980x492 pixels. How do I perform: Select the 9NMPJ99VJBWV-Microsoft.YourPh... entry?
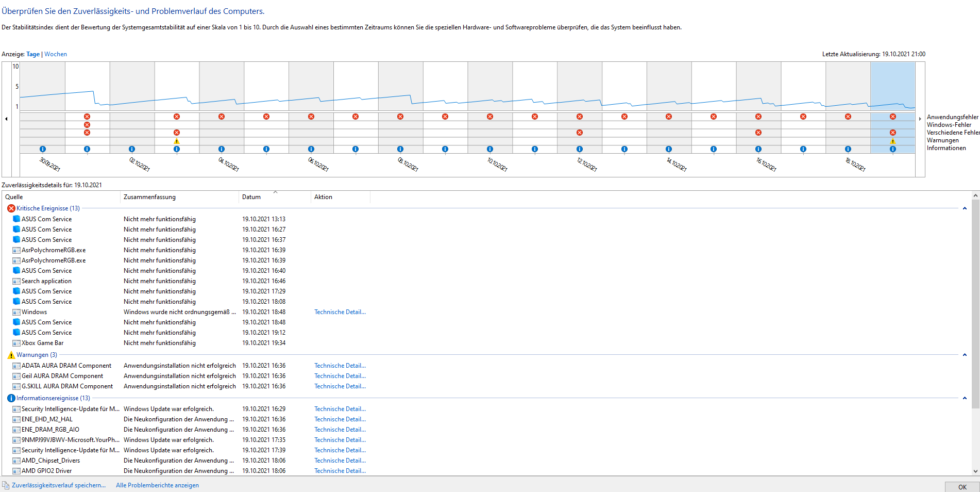click(x=71, y=440)
